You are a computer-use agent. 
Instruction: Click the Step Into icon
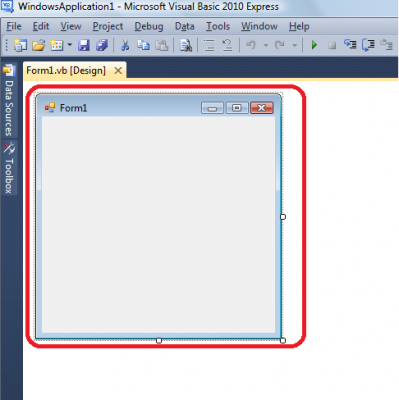click(x=350, y=44)
